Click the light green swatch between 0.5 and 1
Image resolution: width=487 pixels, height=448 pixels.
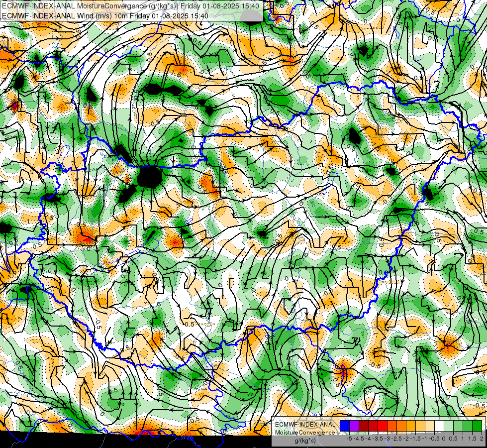pyautogui.click(x=458, y=426)
